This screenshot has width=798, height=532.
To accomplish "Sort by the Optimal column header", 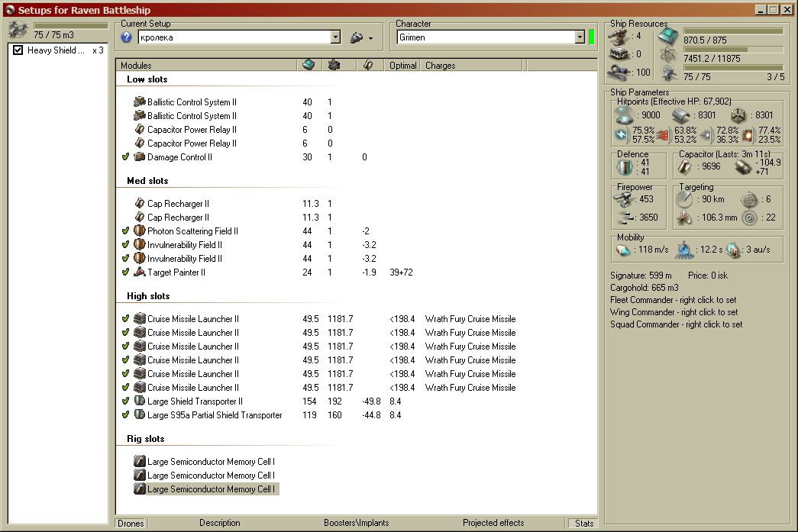I will 402,65.
